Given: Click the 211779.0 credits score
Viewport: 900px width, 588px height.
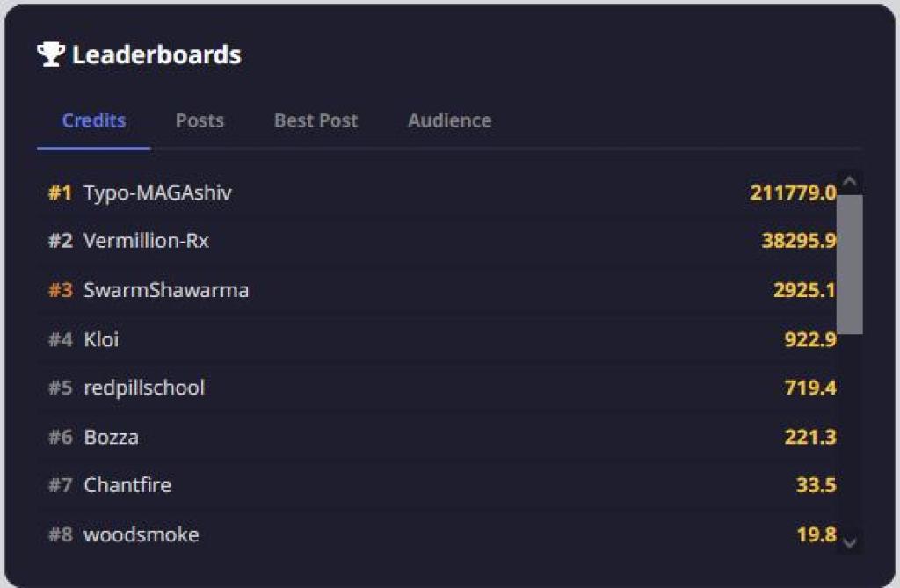Looking at the screenshot, I should point(793,192).
